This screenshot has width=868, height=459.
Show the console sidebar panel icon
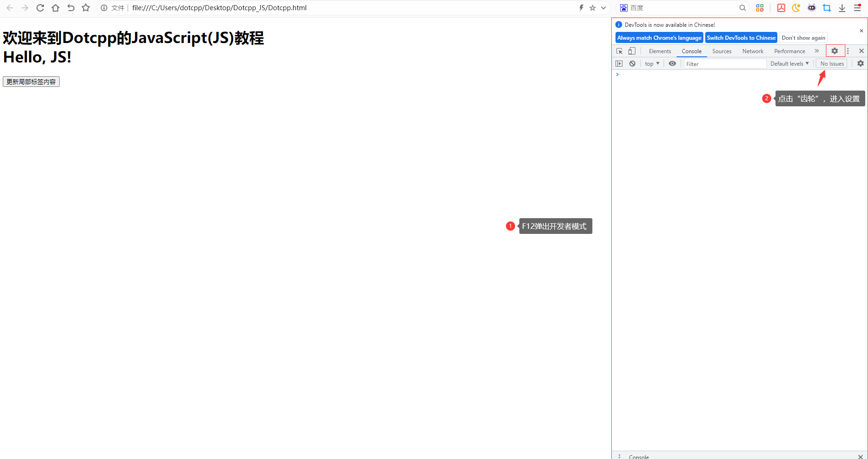click(x=619, y=64)
